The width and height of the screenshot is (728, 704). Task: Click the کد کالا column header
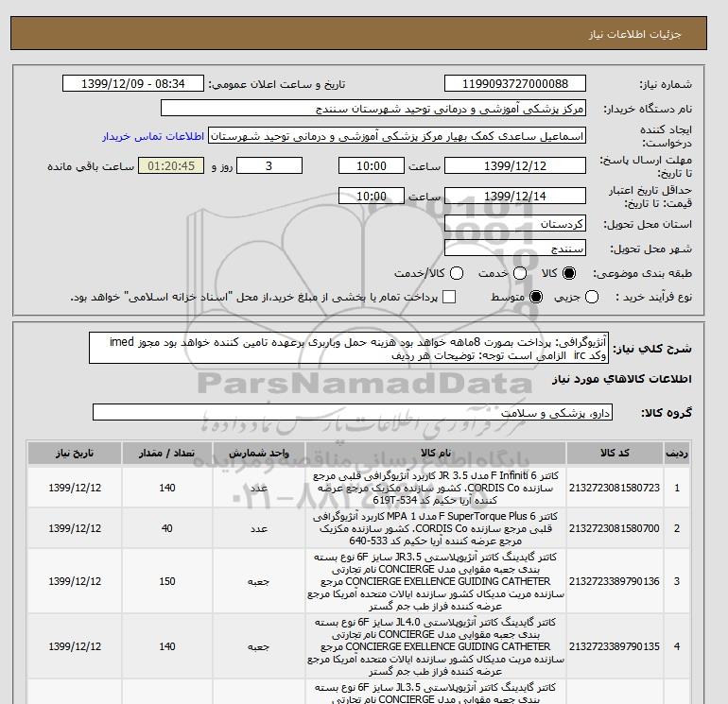coord(615,453)
